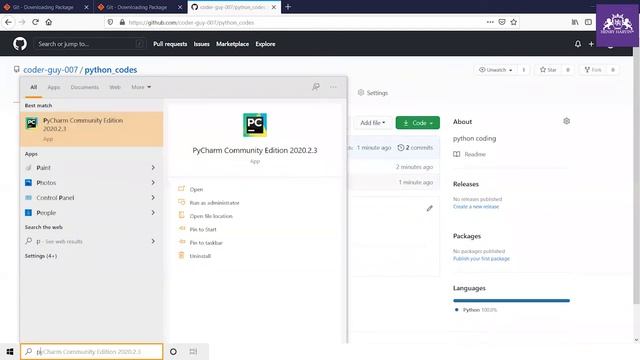
Task: Open the python_codes repository link
Action: coord(111,70)
